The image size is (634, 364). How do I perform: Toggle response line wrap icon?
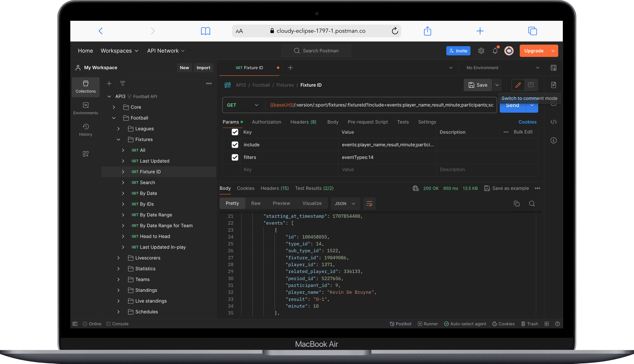[369, 204]
